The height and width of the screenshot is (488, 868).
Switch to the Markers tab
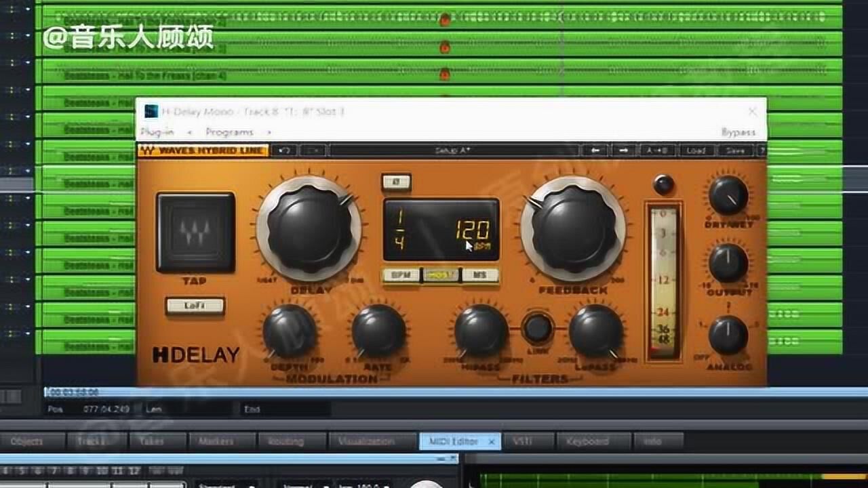[x=216, y=441]
